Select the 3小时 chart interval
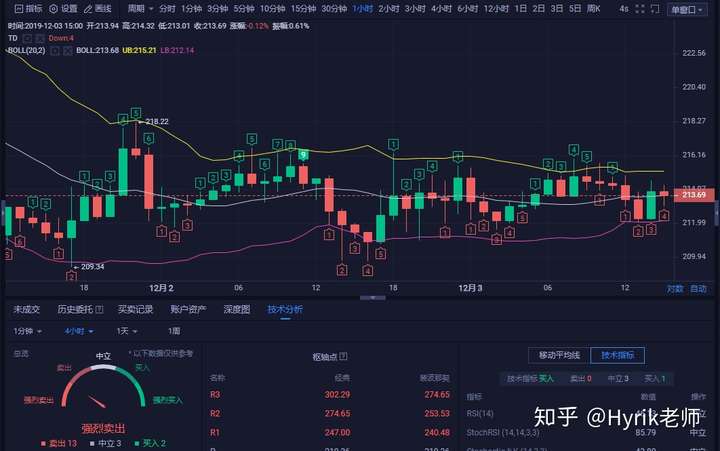 [x=415, y=8]
